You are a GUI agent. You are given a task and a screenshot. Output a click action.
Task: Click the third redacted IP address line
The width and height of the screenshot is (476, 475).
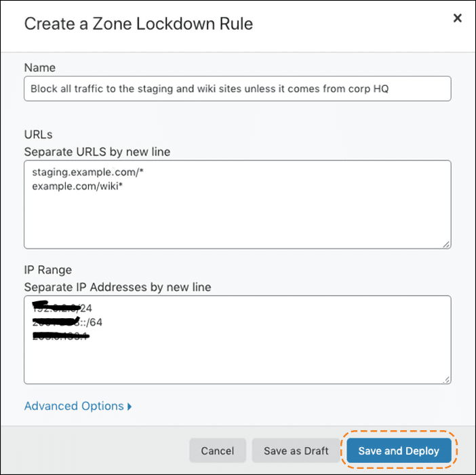tap(62, 335)
